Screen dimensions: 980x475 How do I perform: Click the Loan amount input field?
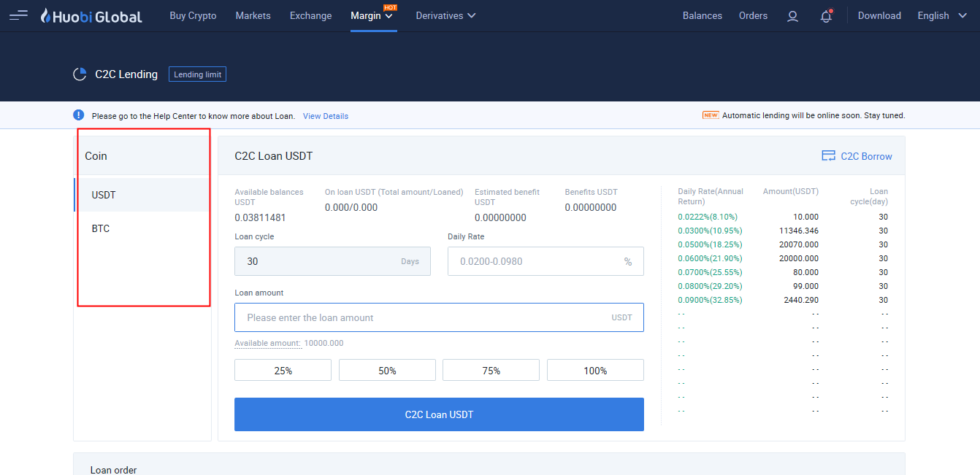click(439, 317)
